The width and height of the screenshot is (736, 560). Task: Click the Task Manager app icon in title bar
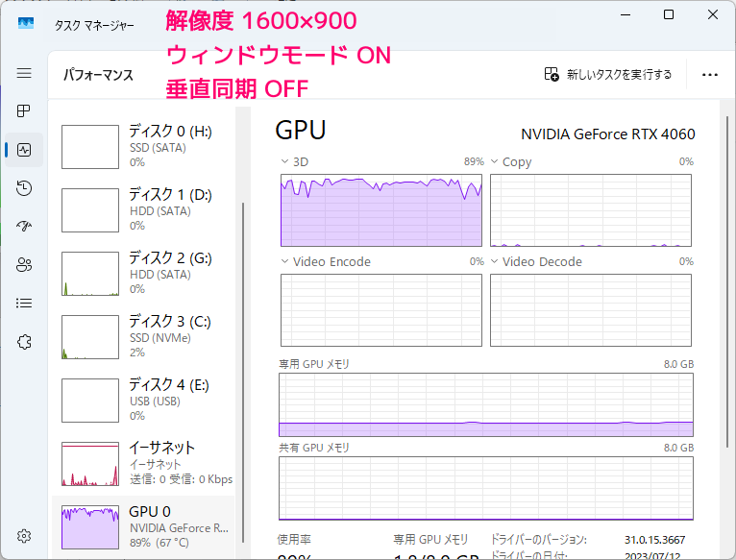click(26, 23)
